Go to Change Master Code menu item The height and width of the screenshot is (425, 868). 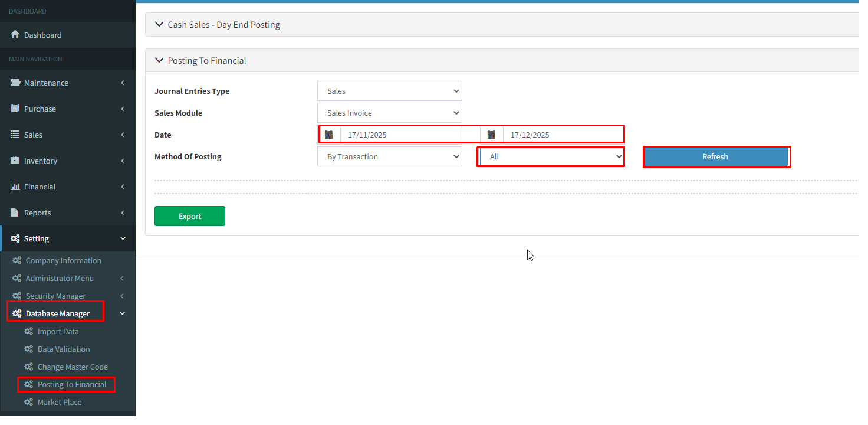coord(73,367)
